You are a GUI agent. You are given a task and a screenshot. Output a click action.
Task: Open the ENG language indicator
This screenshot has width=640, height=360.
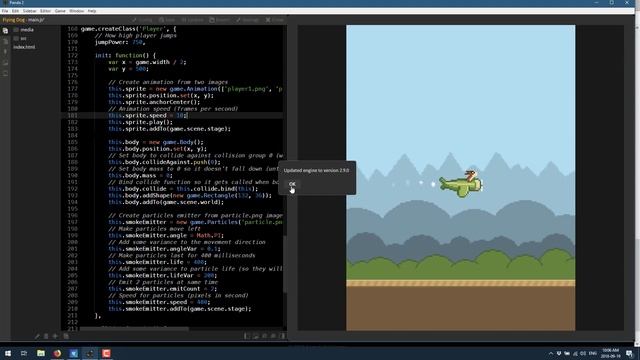(593, 353)
